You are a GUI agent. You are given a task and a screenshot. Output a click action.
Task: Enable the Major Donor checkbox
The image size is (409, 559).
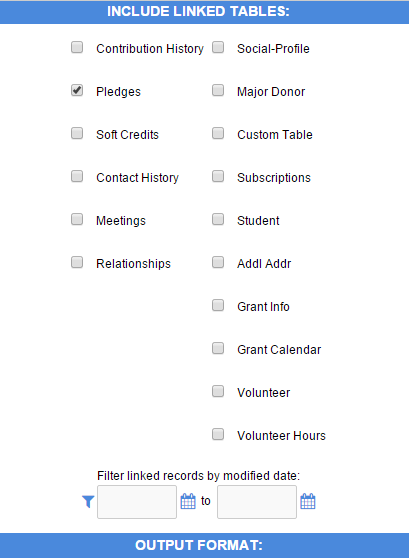[218, 90]
